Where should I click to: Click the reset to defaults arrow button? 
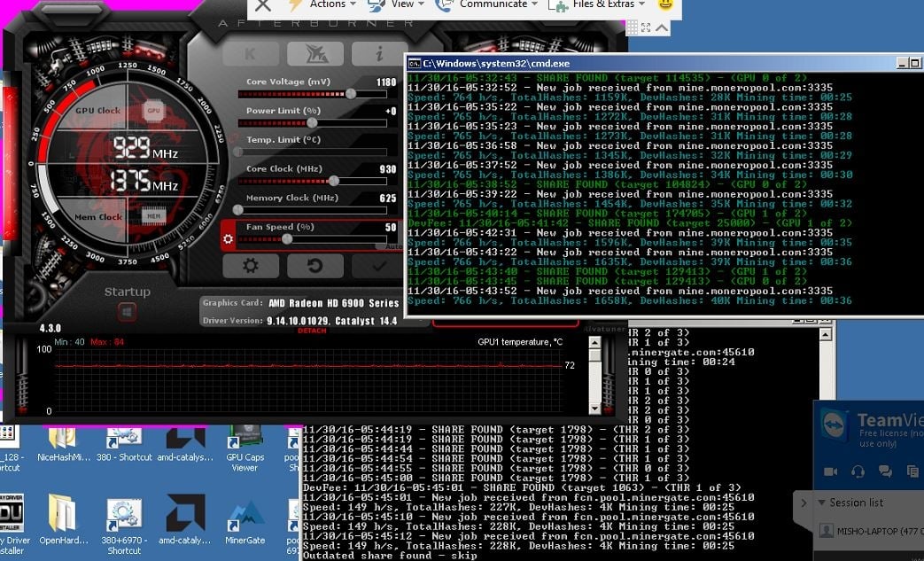[314, 265]
